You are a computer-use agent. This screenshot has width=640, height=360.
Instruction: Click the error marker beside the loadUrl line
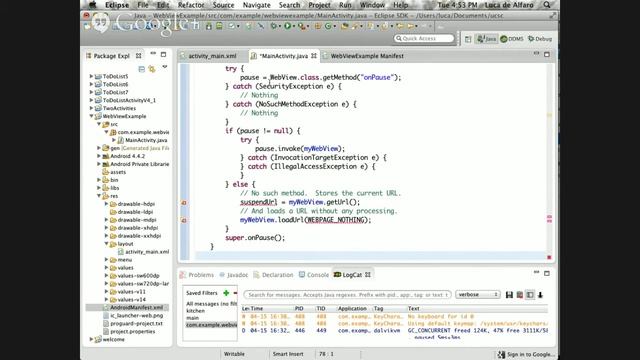pos(184,220)
